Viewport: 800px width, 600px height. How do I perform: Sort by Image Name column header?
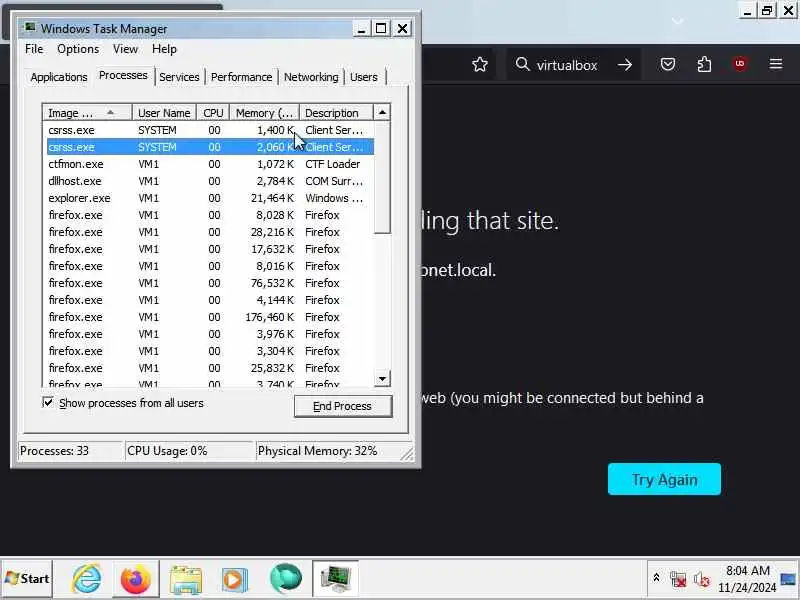tap(87, 113)
